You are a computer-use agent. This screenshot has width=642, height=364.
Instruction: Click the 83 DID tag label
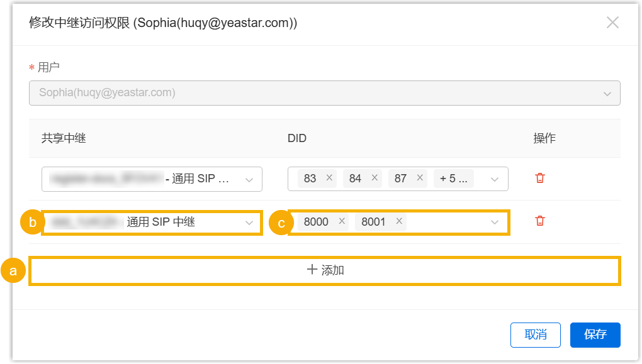pos(310,179)
